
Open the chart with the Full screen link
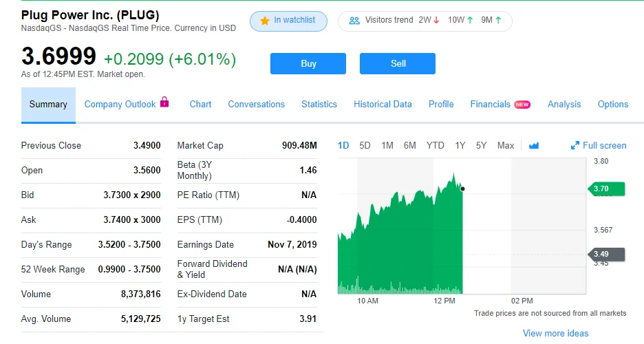point(604,145)
